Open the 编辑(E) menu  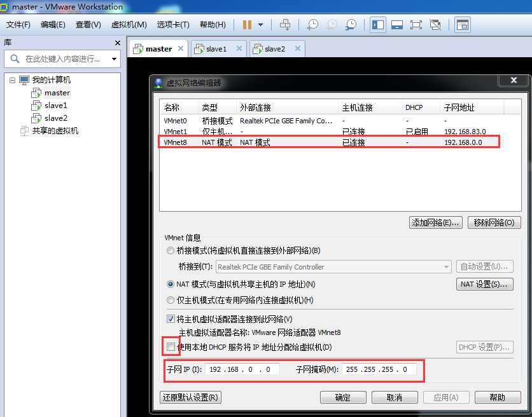point(53,25)
